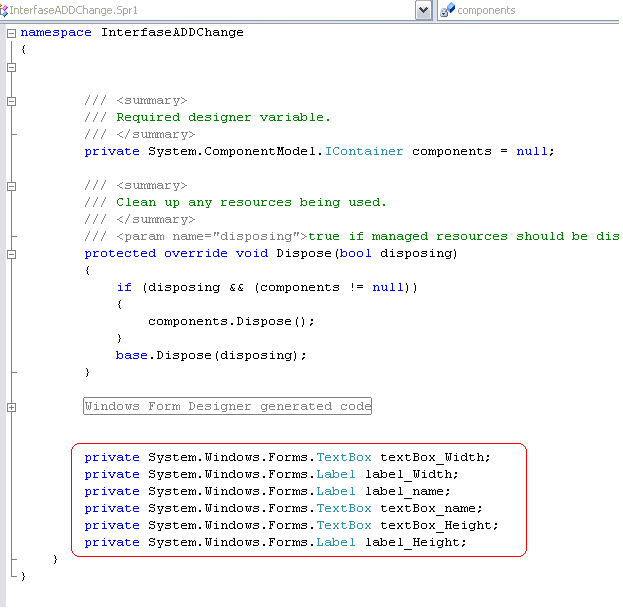Viewport: 623px width, 610px height.
Task: Click the 'label_Width' field declaration
Action: point(271,474)
